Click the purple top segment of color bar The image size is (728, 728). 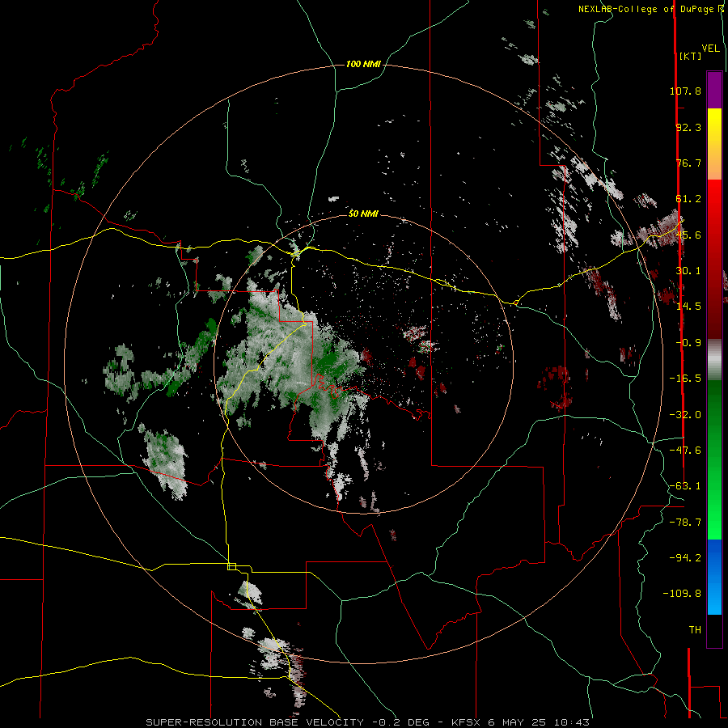pyautogui.click(x=714, y=90)
